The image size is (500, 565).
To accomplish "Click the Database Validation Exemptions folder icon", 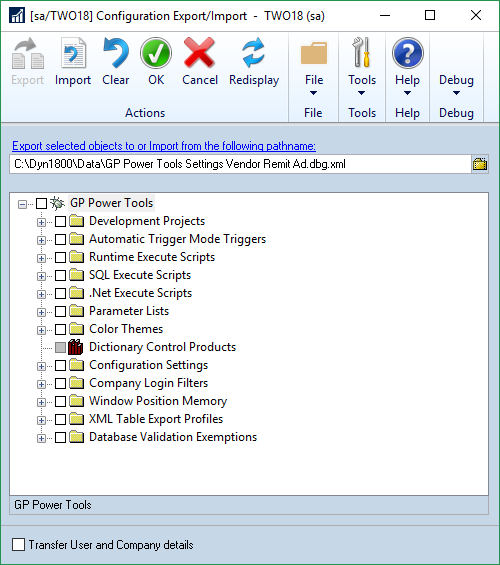I will coord(76,437).
